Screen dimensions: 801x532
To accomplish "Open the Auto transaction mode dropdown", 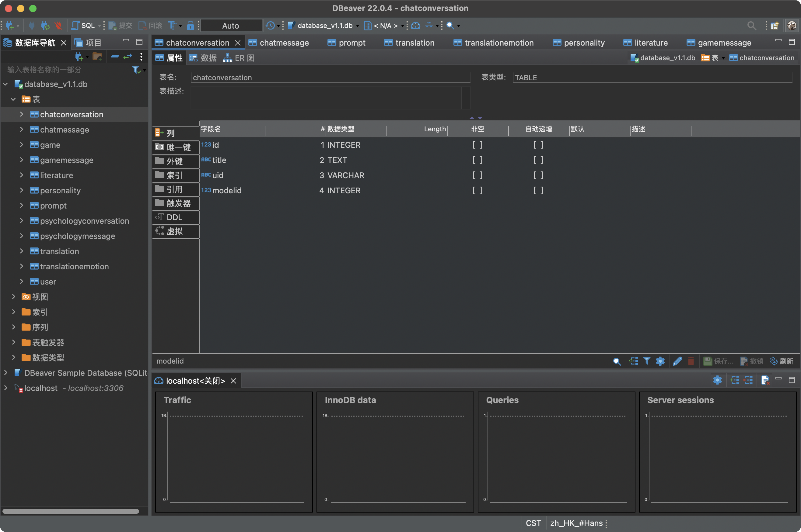I will [231, 26].
